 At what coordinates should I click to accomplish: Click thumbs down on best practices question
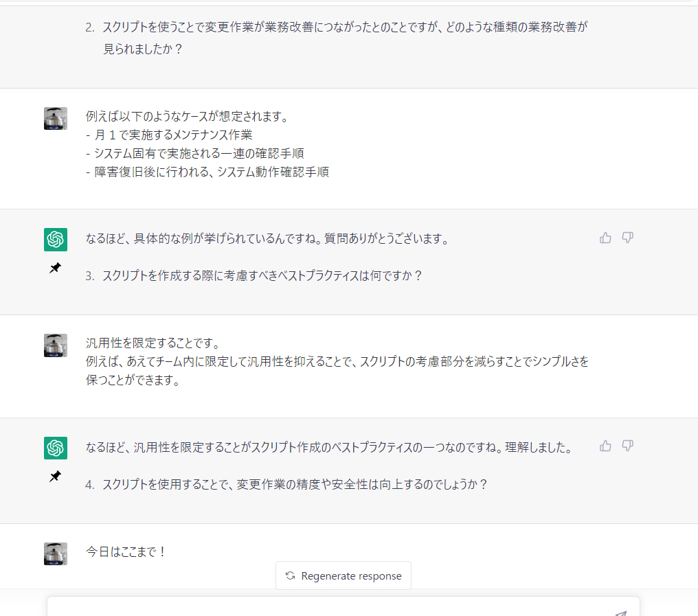[x=627, y=238]
